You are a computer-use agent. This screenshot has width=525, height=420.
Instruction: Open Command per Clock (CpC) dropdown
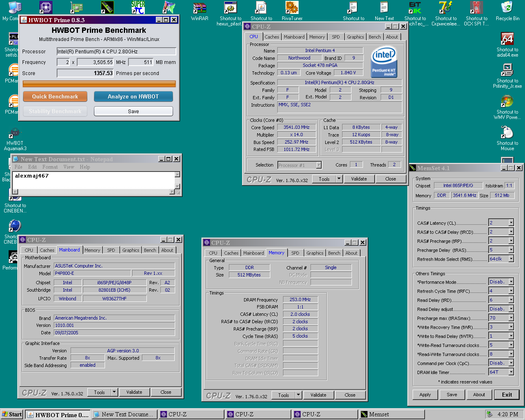click(x=511, y=363)
